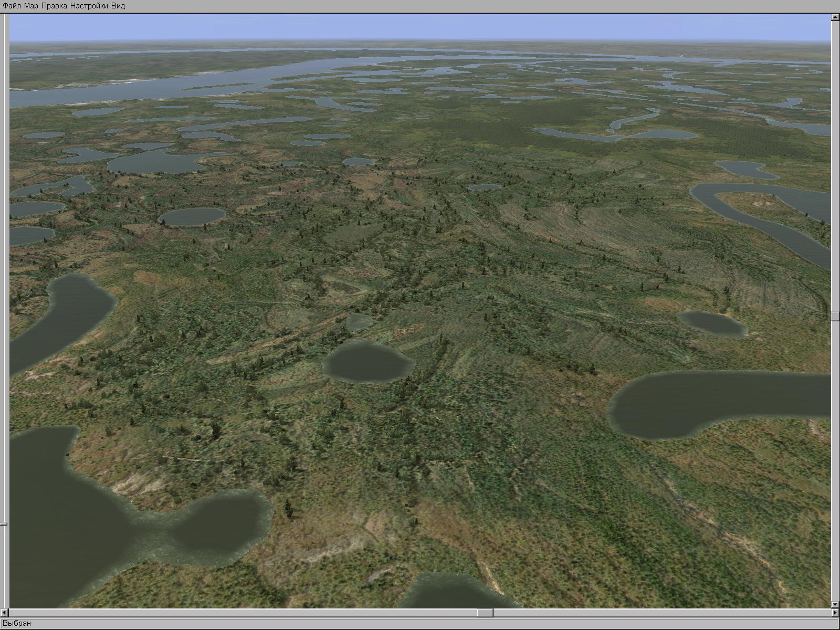Open the Map menu

31,6
